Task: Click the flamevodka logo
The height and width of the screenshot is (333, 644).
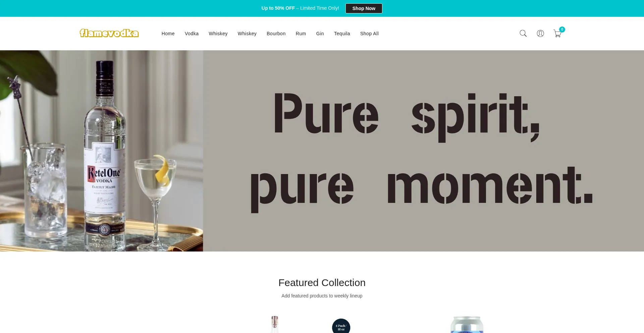Action: click(109, 33)
